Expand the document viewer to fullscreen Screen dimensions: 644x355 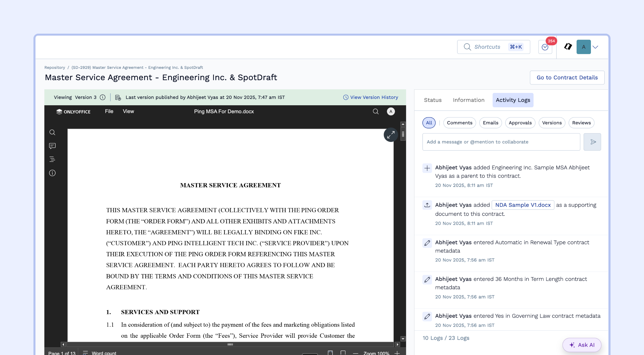tap(391, 135)
